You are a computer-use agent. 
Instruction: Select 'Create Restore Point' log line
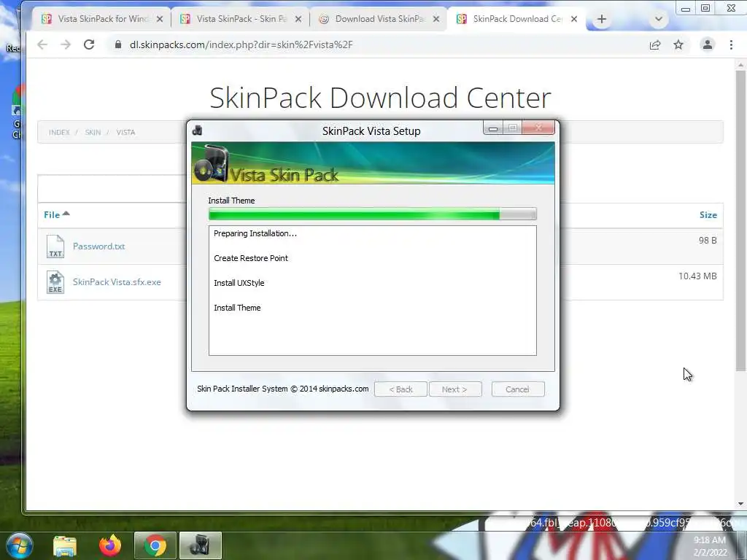tap(251, 258)
